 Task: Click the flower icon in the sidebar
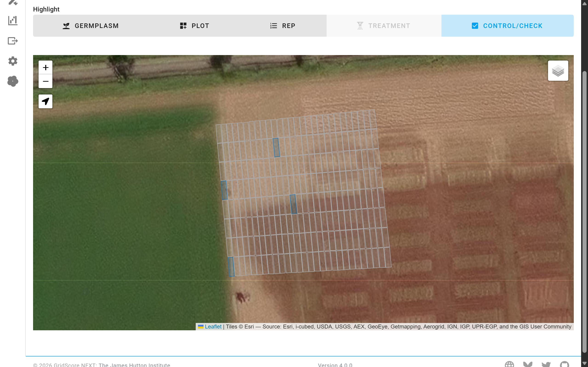tap(13, 81)
